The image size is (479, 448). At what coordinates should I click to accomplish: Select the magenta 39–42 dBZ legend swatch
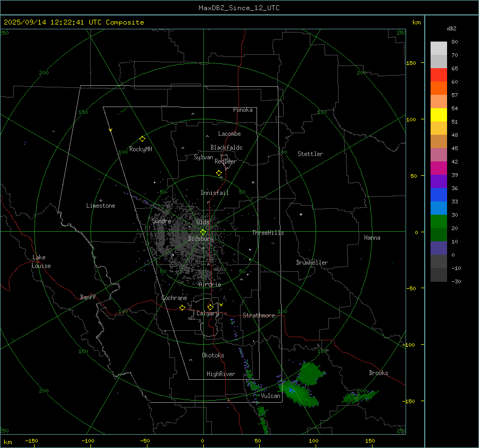pyautogui.click(x=439, y=168)
